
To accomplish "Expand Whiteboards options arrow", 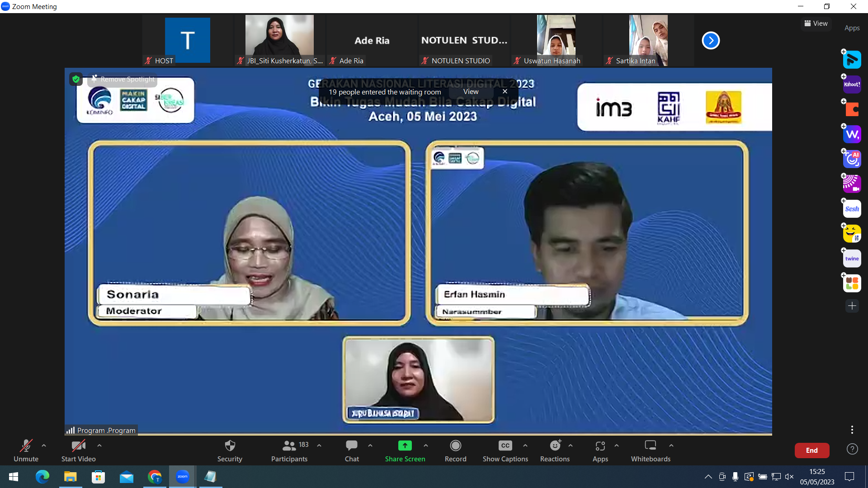I will (671, 446).
